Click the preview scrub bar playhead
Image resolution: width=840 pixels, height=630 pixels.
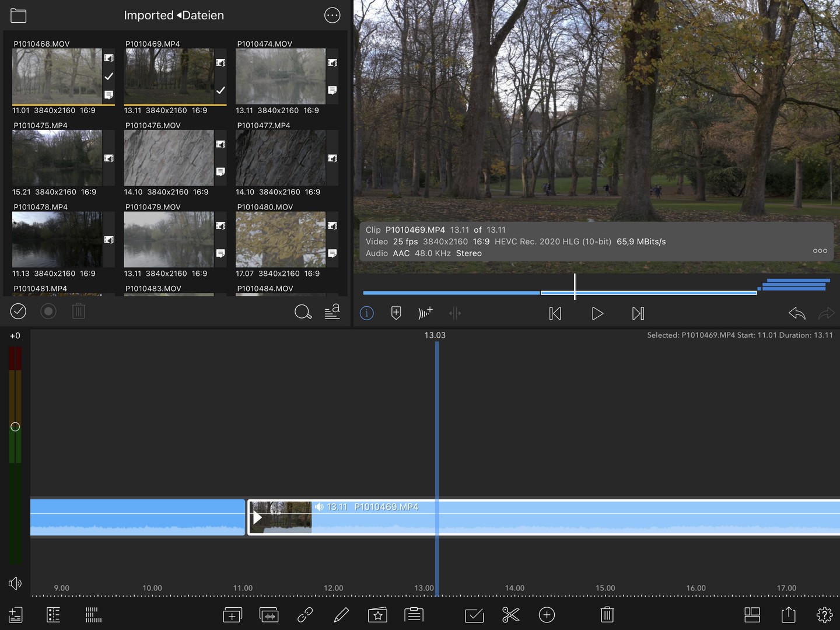(x=575, y=286)
